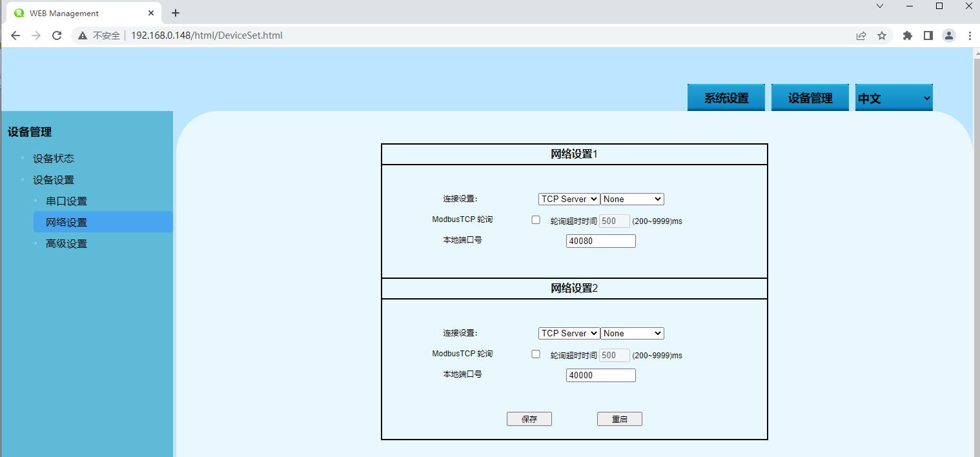Viewport: 980px width, 457px height.
Task: Bookmark this page with the star icon
Action: click(x=882, y=36)
